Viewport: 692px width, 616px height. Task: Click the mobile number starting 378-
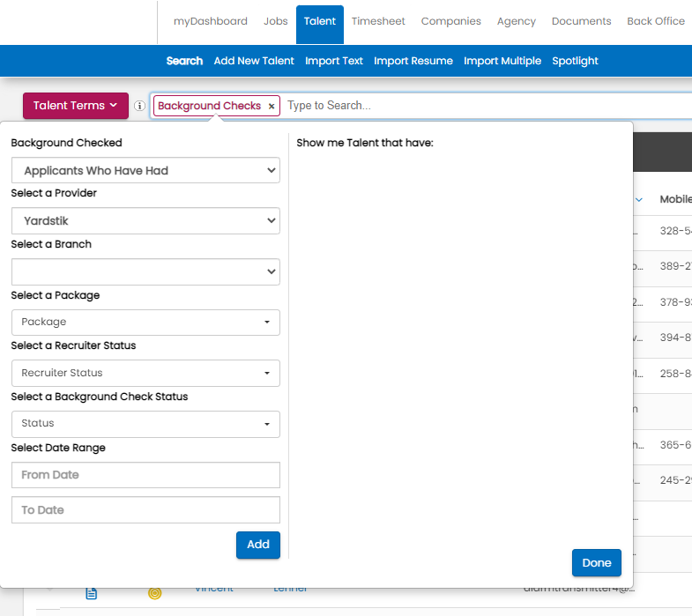point(675,302)
